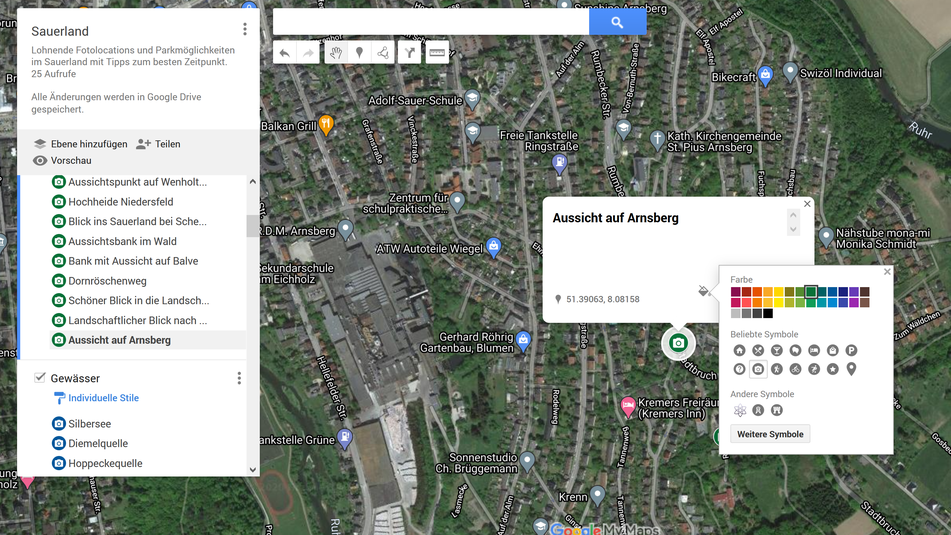This screenshot has height=535, width=951.
Task: Select the add marker tool
Action: (359, 53)
